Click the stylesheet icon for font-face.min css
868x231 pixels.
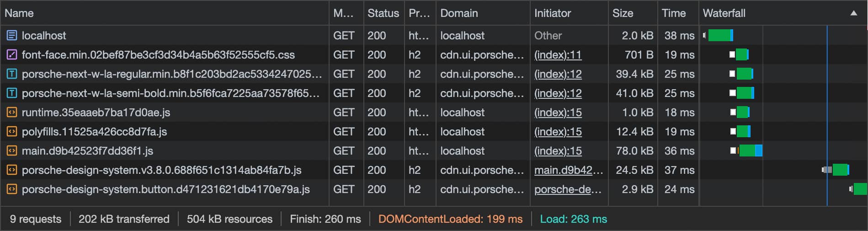click(12, 54)
